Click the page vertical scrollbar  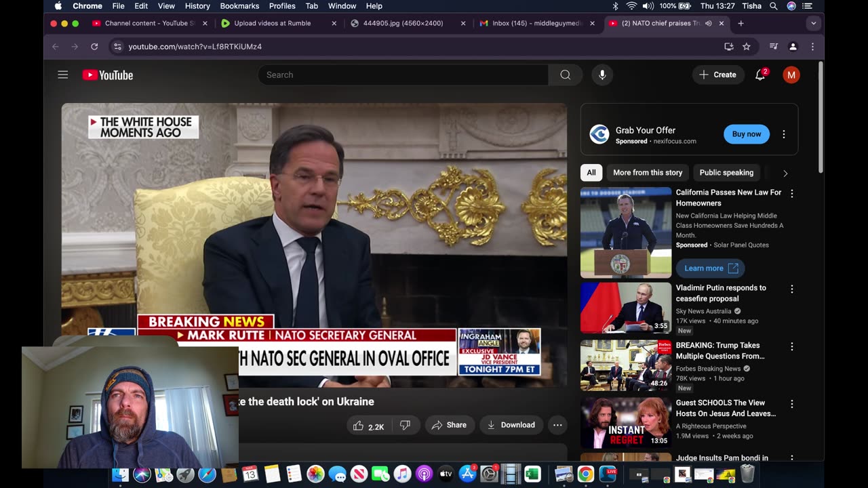(821, 117)
